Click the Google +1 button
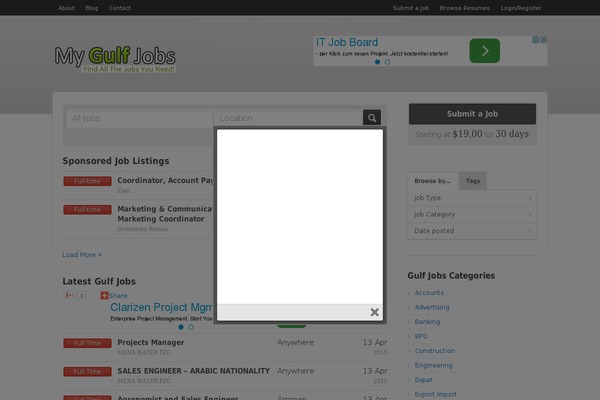 [69, 295]
